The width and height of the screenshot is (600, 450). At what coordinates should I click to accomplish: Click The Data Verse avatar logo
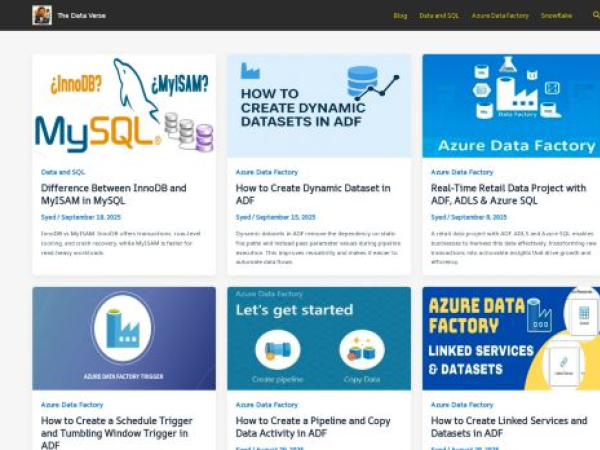click(42, 15)
